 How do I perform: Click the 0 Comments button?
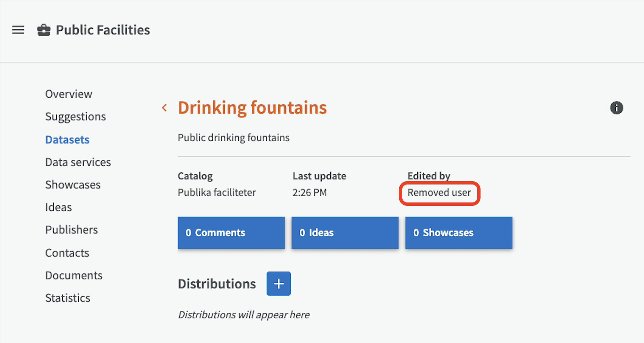(231, 233)
